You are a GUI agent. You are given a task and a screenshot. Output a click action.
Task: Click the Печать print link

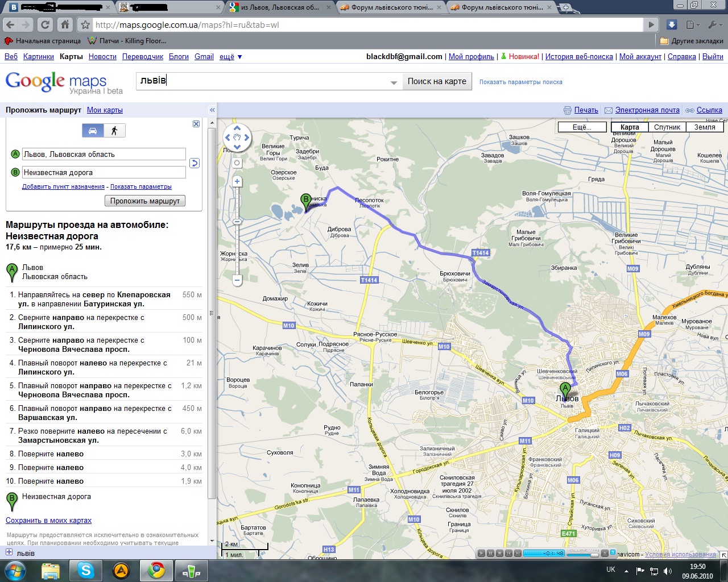point(586,110)
